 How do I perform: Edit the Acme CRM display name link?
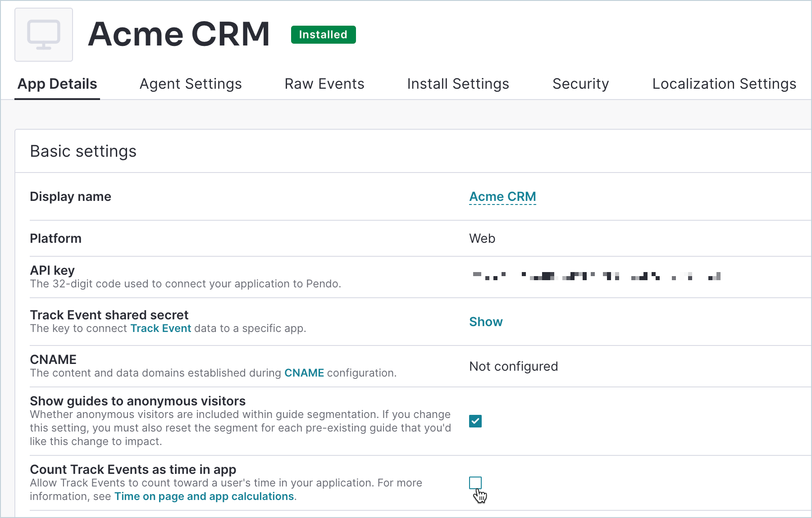(502, 197)
